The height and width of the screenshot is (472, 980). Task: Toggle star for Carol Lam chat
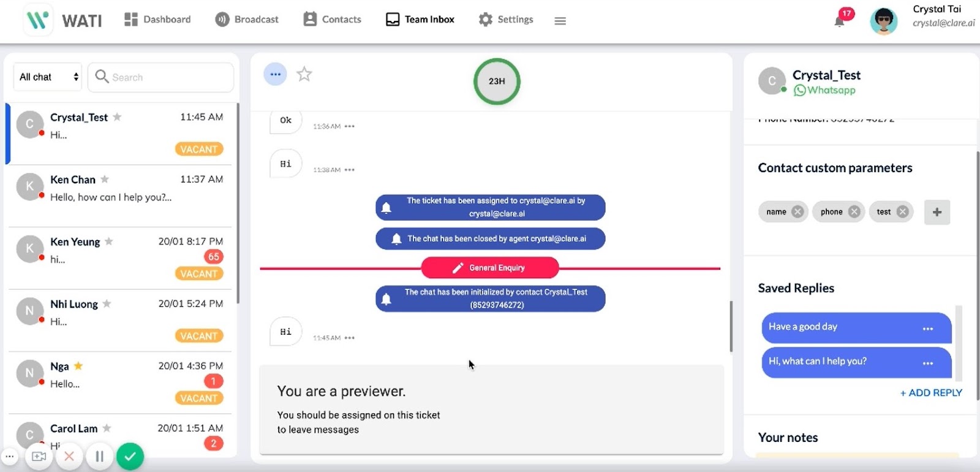[x=107, y=428]
